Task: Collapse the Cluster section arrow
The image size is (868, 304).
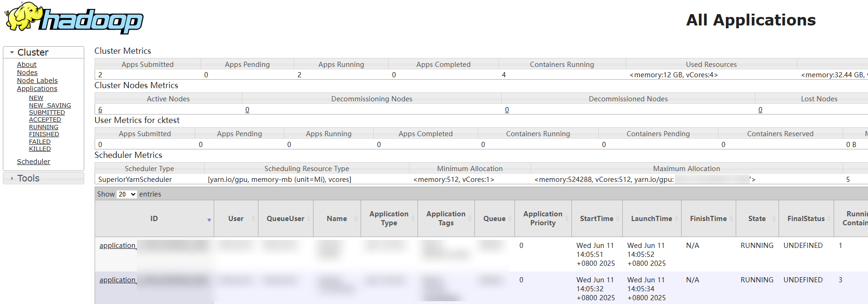Action: [x=12, y=52]
